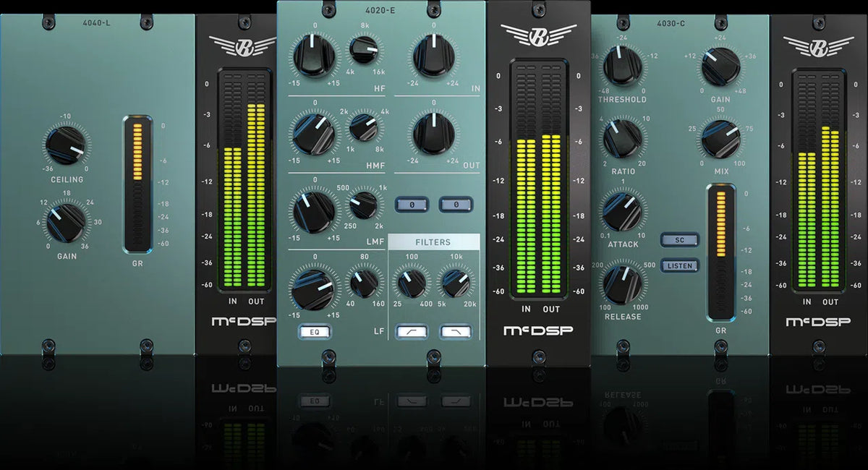Turn the RELEASE knob on the 4030-C
Image resolution: width=868 pixels, height=470 pixels.
coord(621,286)
